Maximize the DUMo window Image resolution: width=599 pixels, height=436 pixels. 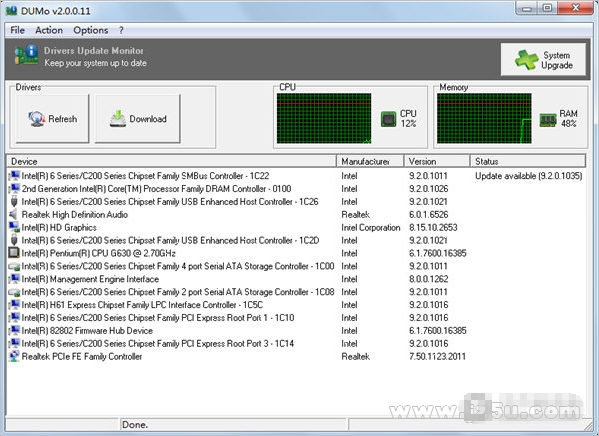[x=547, y=8]
